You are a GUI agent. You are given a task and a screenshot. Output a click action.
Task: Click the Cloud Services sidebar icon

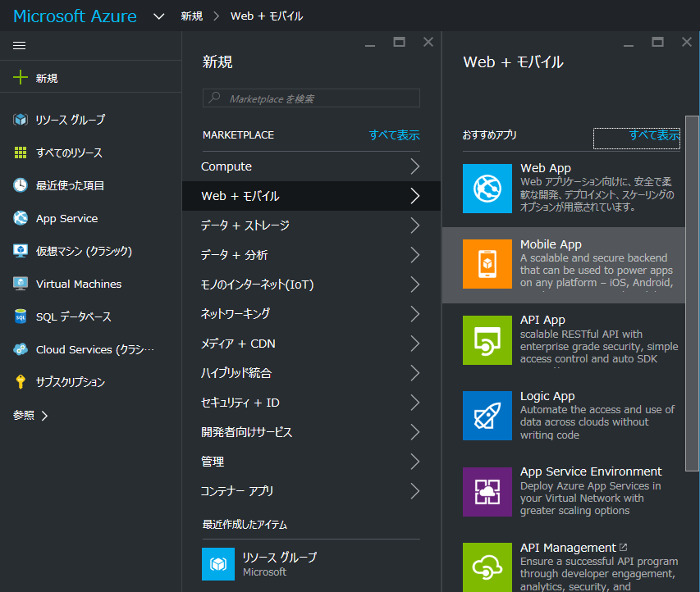(x=21, y=349)
